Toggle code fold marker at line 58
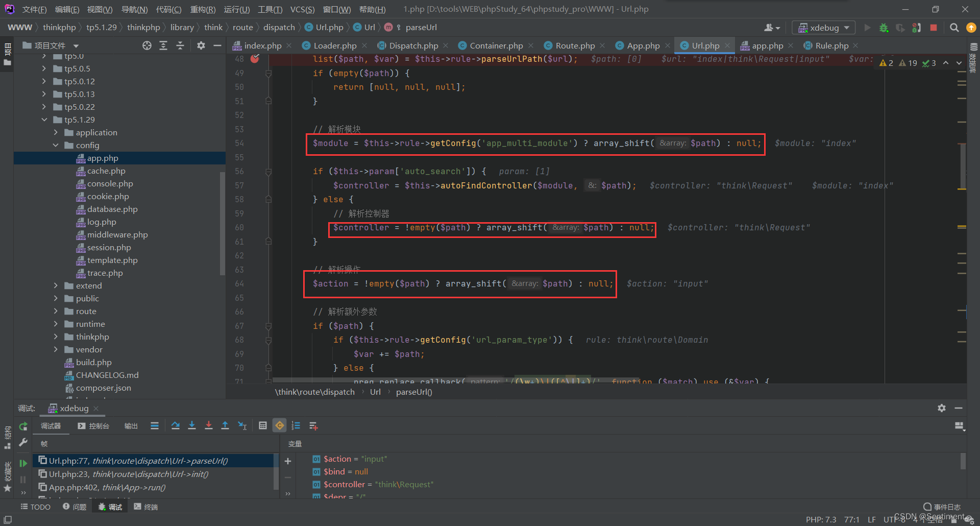Viewport: 980px width, 526px height. (x=268, y=200)
